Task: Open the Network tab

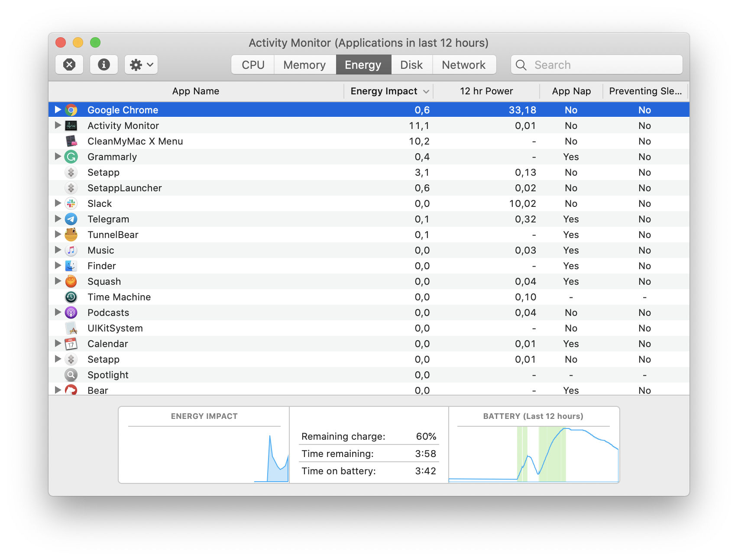Action: (x=464, y=64)
